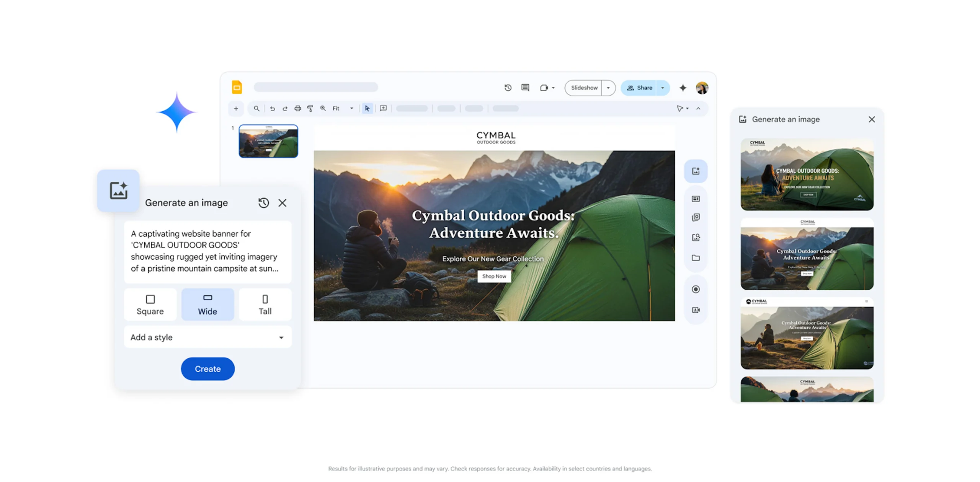
Task: Open the Slideshow options dropdown arrow
Action: pos(608,88)
